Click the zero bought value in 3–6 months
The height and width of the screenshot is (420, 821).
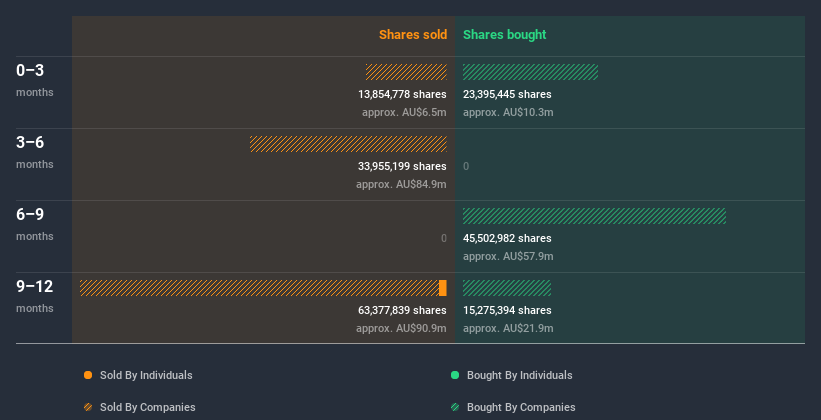click(466, 167)
